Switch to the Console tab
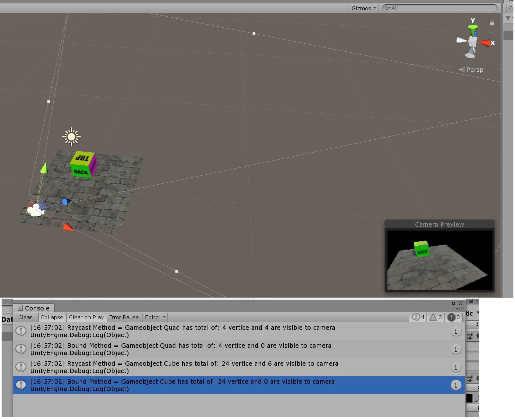The image size is (515, 420). pos(33,308)
